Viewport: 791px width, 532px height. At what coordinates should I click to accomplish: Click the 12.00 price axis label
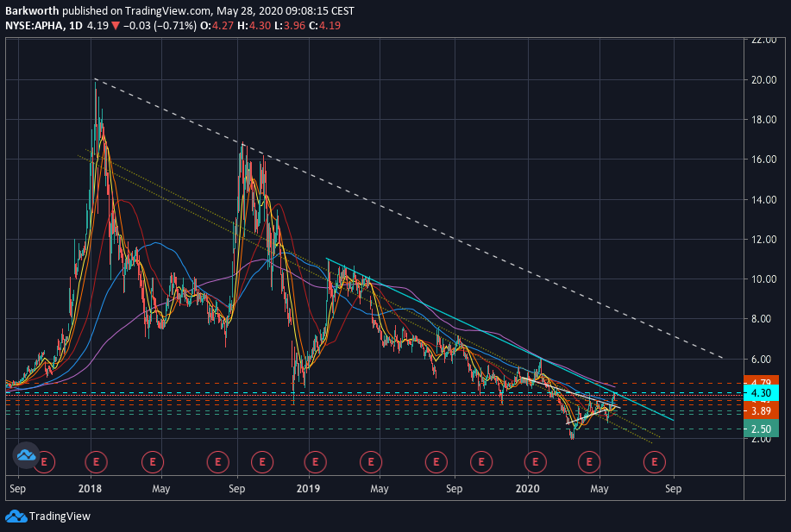click(763, 240)
